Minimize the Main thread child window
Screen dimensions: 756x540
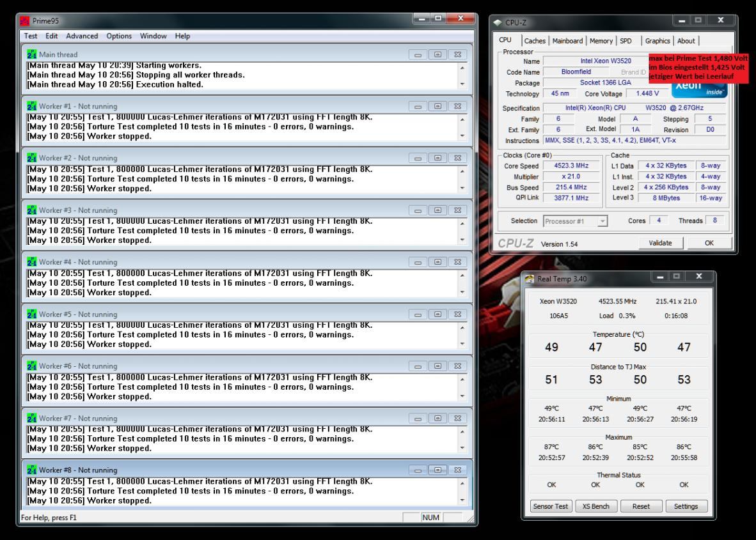(418, 54)
